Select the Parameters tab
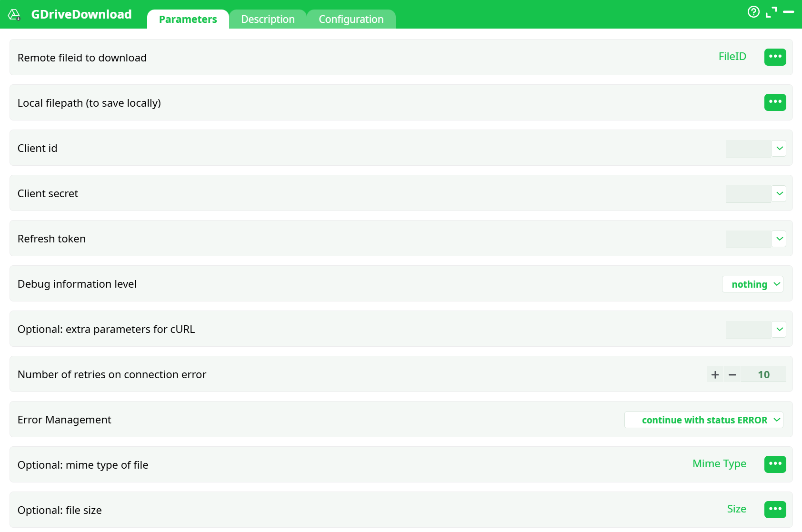Viewport: 802px width, 532px height. 188,20
